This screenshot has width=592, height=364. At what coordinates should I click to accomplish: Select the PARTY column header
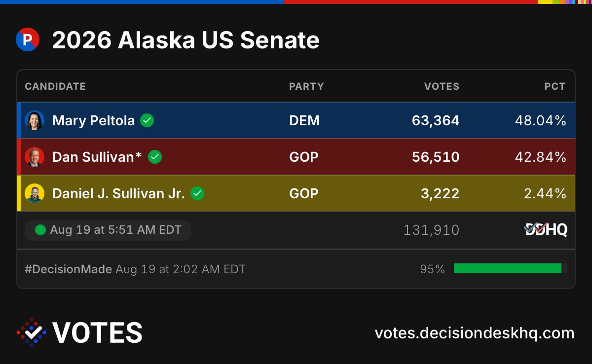coord(306,86)
